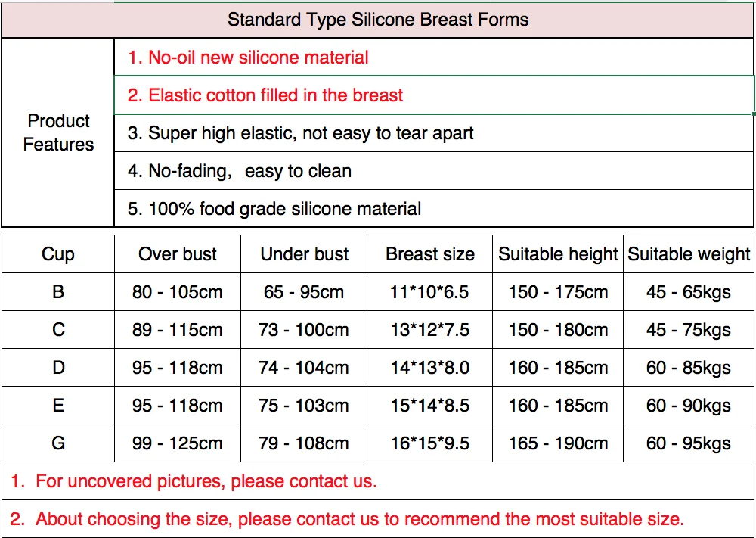Select the "Suitable height" column header
This screenshot has height=538, width=756.
[558, 254]
